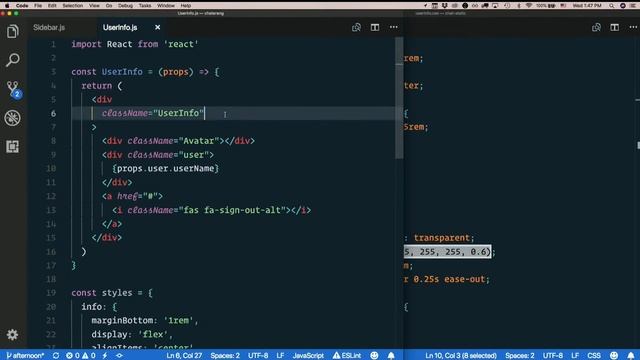Open the Manage gear in activity bar

pos(13,335)
